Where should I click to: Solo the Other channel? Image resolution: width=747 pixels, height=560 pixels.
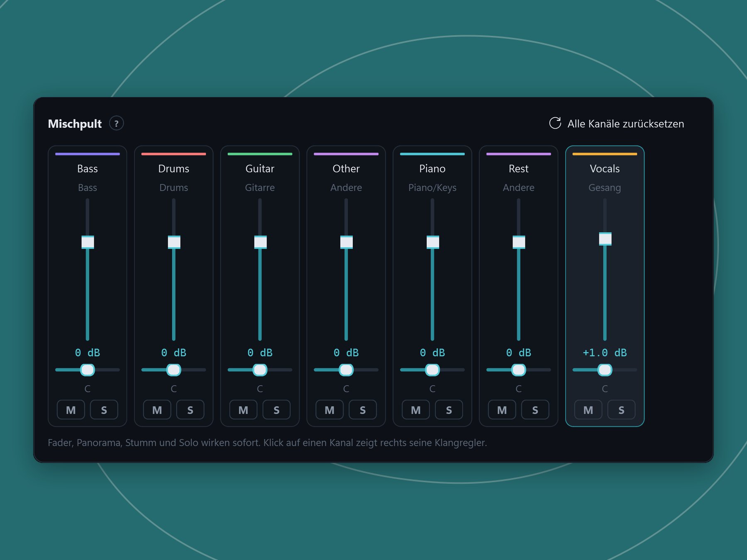coord(363,410)
